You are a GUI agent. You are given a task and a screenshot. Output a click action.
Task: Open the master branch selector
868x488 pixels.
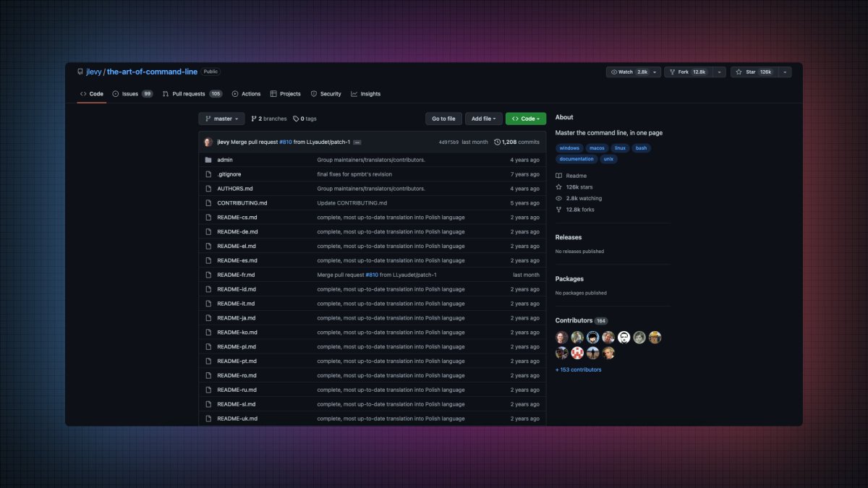click(221, 118)
